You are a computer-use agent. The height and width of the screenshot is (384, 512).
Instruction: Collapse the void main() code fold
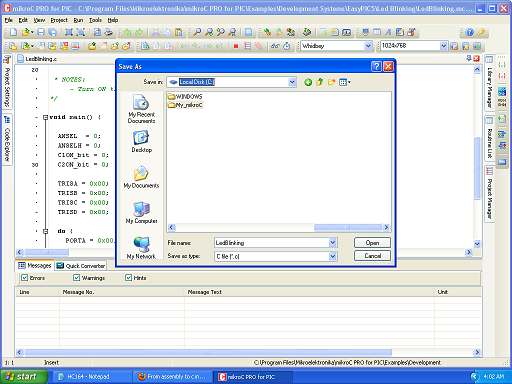tap(45, 117)
